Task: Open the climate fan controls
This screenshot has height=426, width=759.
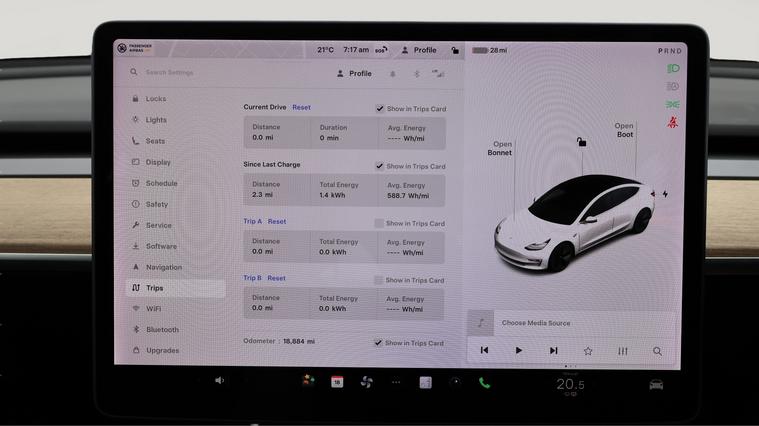Action: 366,382
